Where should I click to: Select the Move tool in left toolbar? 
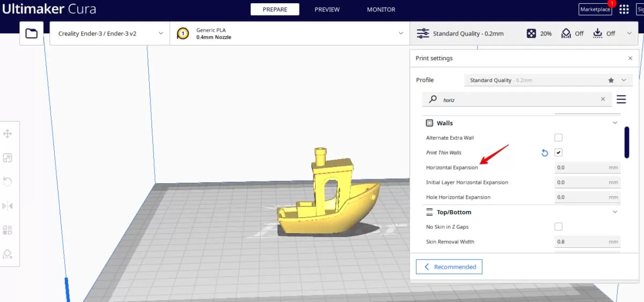pyautogui.click(x=8, y=134)
